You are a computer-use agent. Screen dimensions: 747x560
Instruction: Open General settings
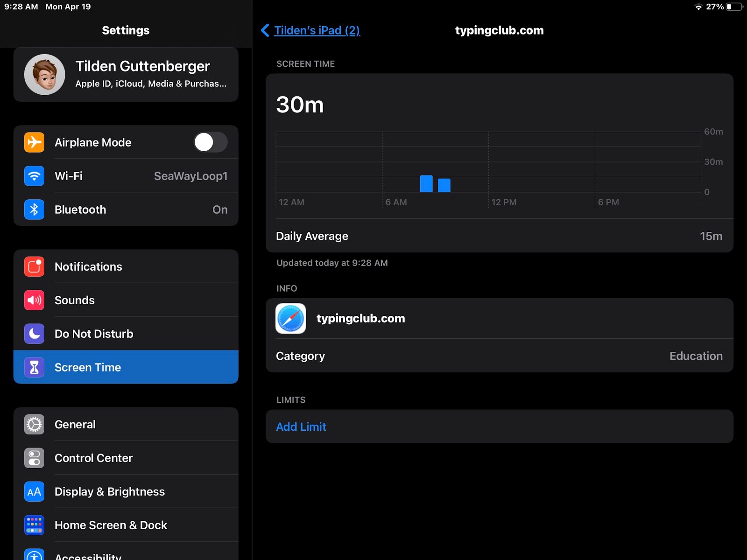pyautogui.click(x=126, y=424)
